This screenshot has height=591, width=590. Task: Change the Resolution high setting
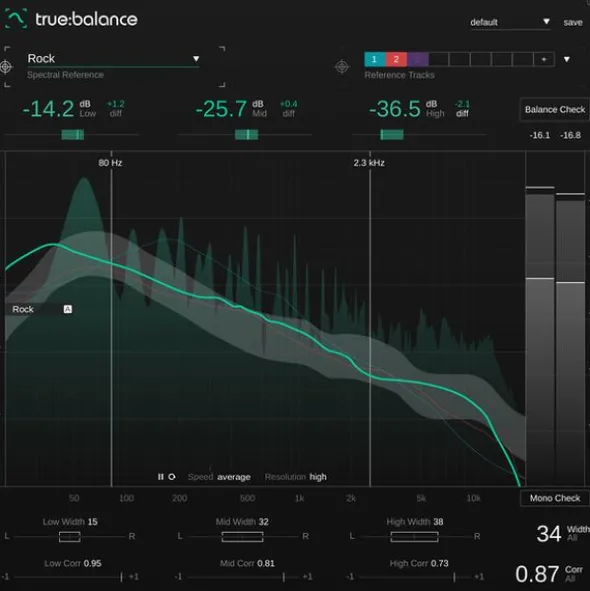296,477
